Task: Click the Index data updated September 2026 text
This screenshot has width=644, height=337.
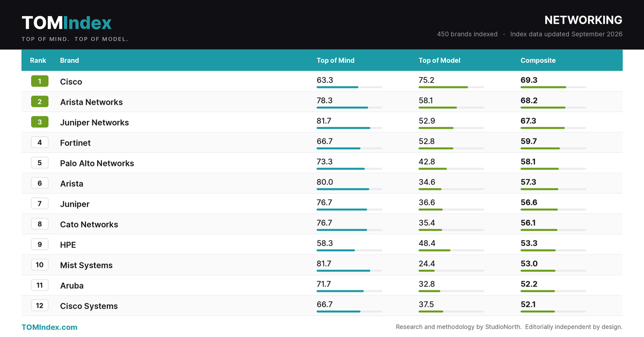Action: tap(566, 34)
